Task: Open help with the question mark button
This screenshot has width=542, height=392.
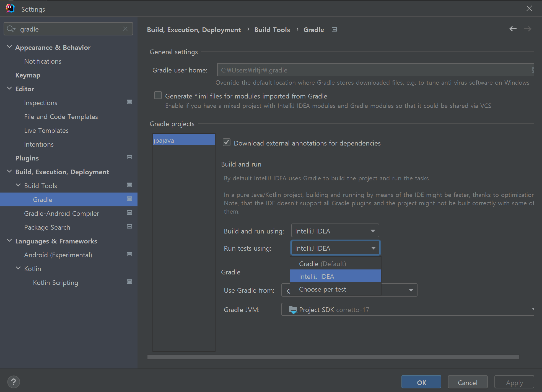Action: (14, 382)
